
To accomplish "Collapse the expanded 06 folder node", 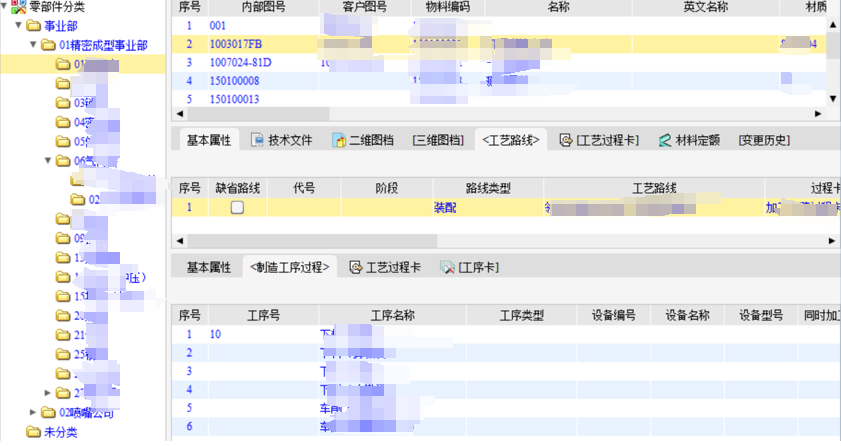I will click(48, 160).
